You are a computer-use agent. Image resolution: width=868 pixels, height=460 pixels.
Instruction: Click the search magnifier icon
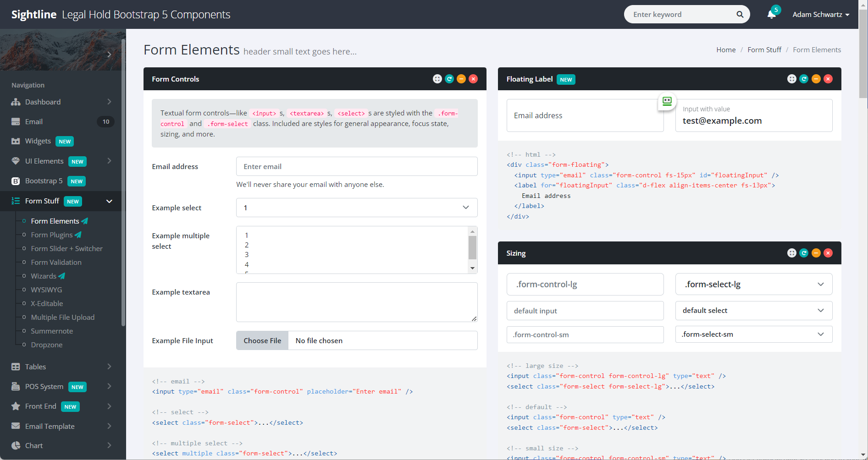point(740,15)
